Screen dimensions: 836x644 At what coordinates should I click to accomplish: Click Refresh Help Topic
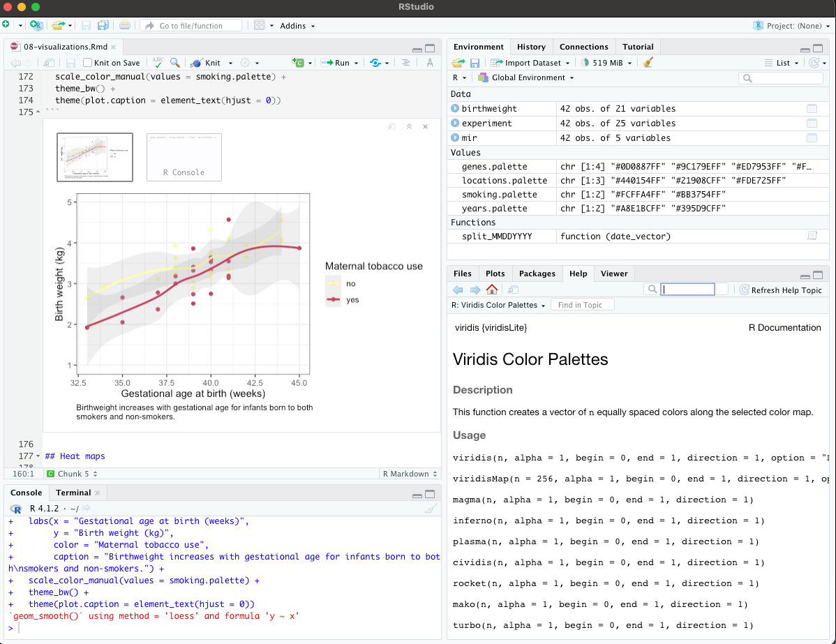pyautogui.click(x=781, y=290)
